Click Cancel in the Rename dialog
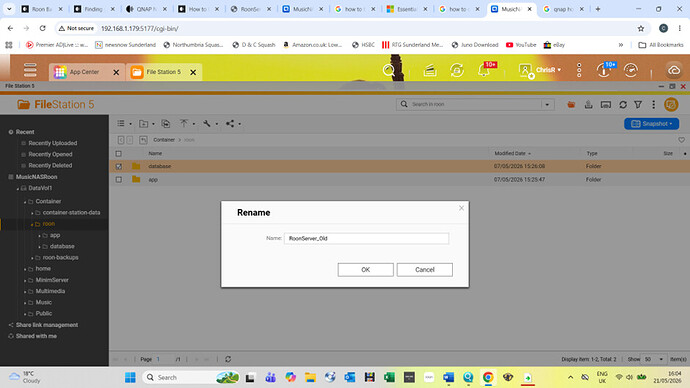 pos(425,270)
